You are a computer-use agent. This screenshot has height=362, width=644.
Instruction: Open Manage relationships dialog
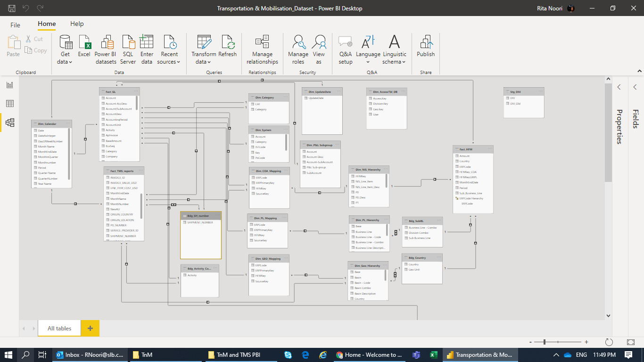pos(262,49)
